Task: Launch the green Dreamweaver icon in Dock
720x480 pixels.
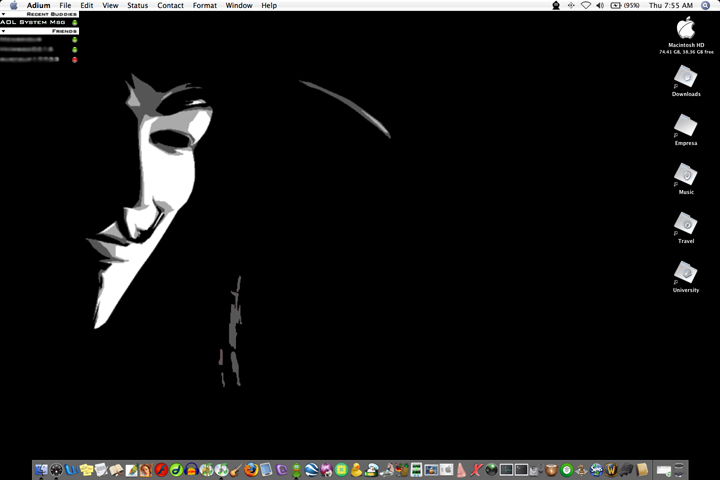Action: pyautogui.click(x=176, y=470)
